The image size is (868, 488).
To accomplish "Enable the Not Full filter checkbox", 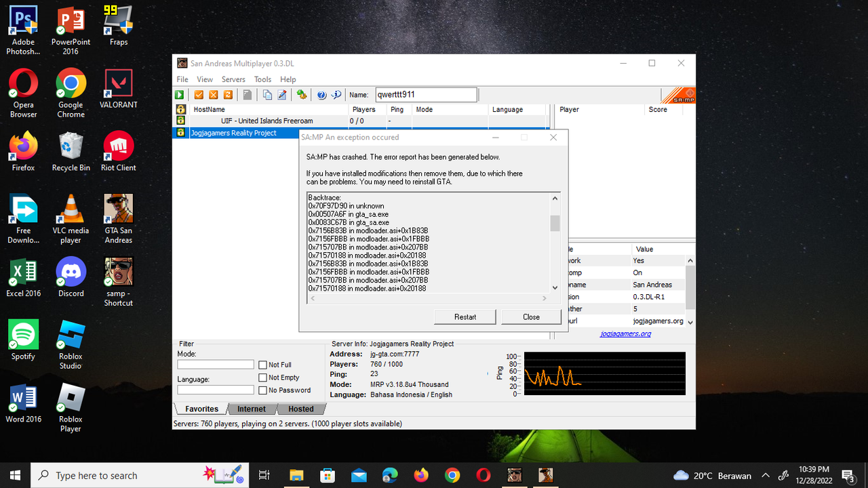I will [263, 365].
